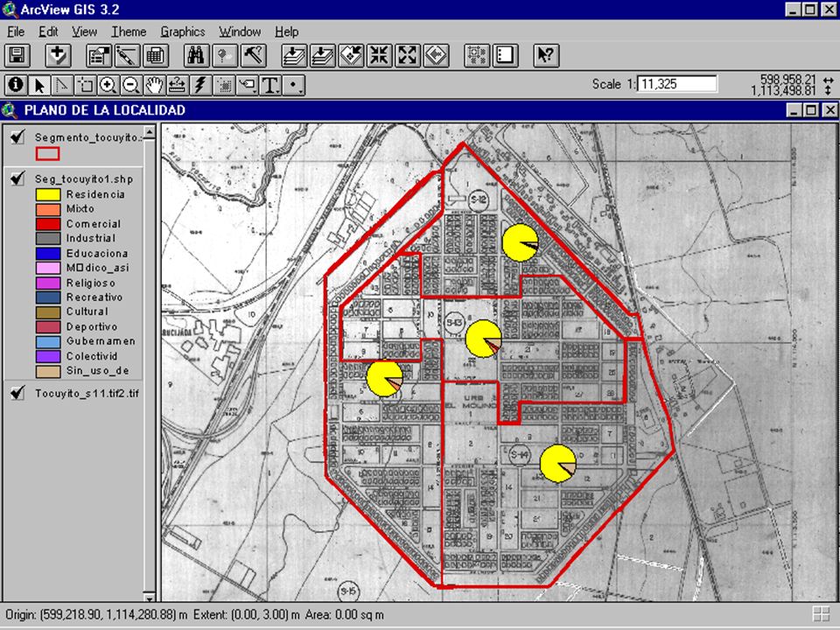
Task: Click the gray Industrial legend swatch
Action: click(x=48, y=238)
